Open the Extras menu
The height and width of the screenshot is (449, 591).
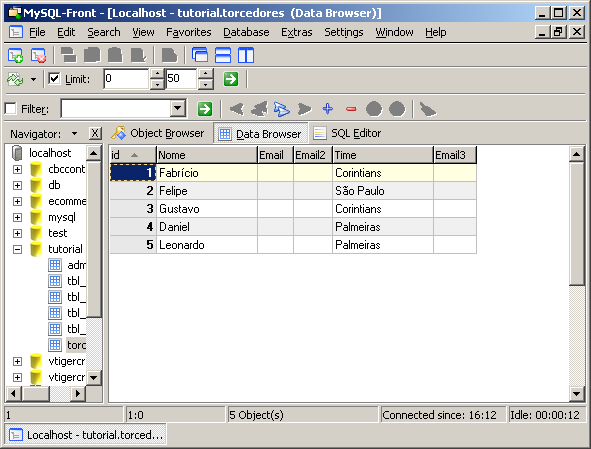coord(297,32)
